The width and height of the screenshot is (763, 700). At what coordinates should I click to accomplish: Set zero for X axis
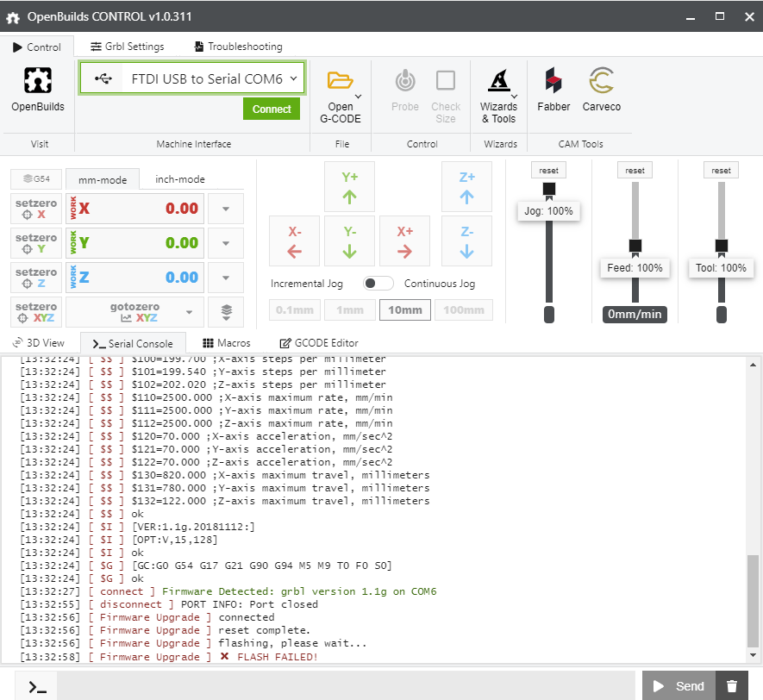tap(36, 209)
